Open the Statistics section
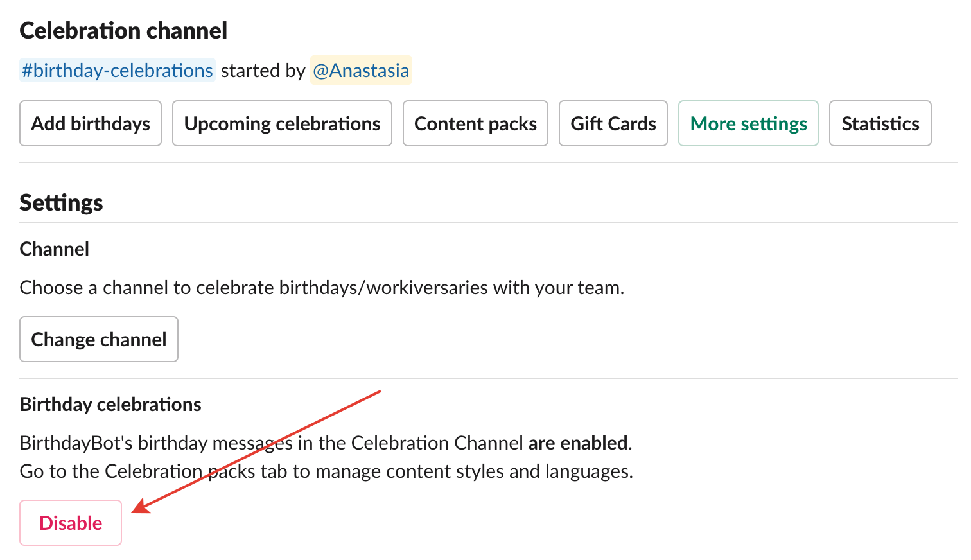 click(880, 123)
